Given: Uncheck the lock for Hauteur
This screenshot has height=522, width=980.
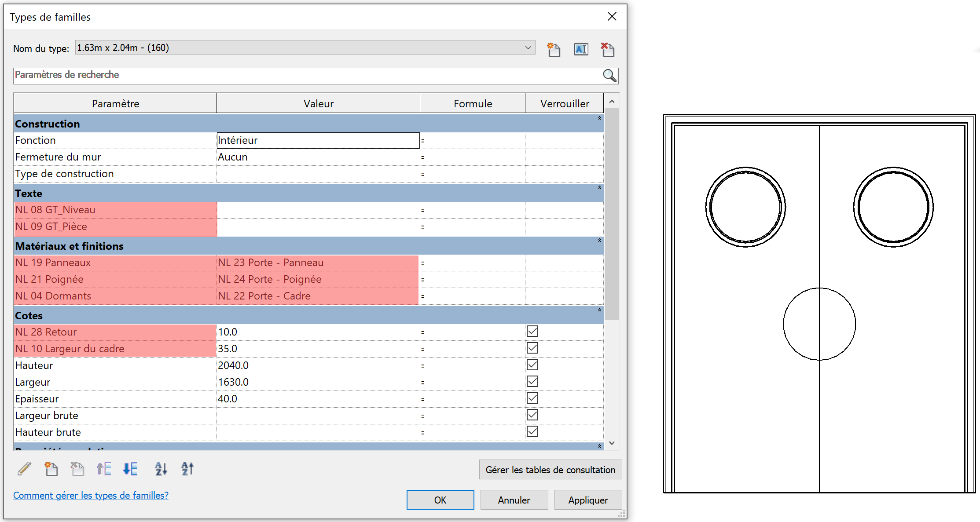Looking at the screenshot, I should (532, 365).
